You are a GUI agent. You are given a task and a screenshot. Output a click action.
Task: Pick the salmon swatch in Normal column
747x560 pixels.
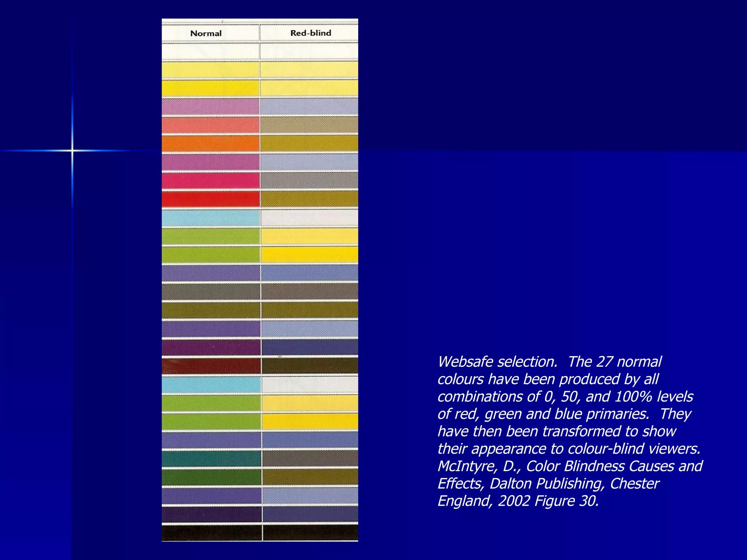coord(211,125)
